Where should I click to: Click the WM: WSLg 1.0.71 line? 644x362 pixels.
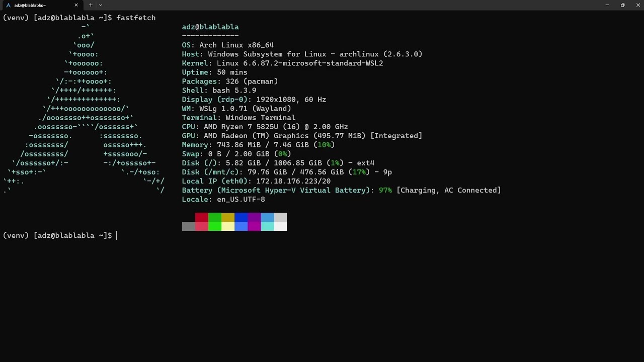pos(236,108)
